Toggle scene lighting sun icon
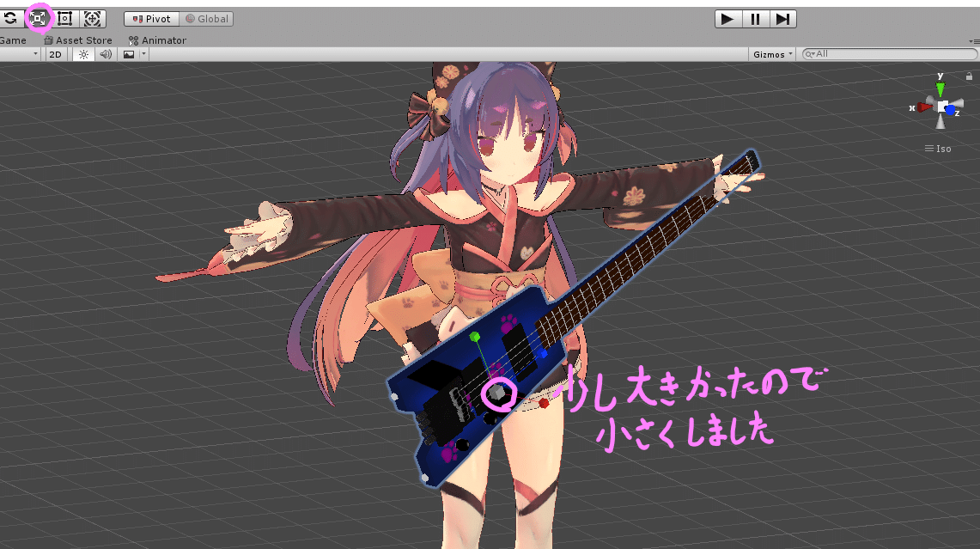 click(84, 54)
